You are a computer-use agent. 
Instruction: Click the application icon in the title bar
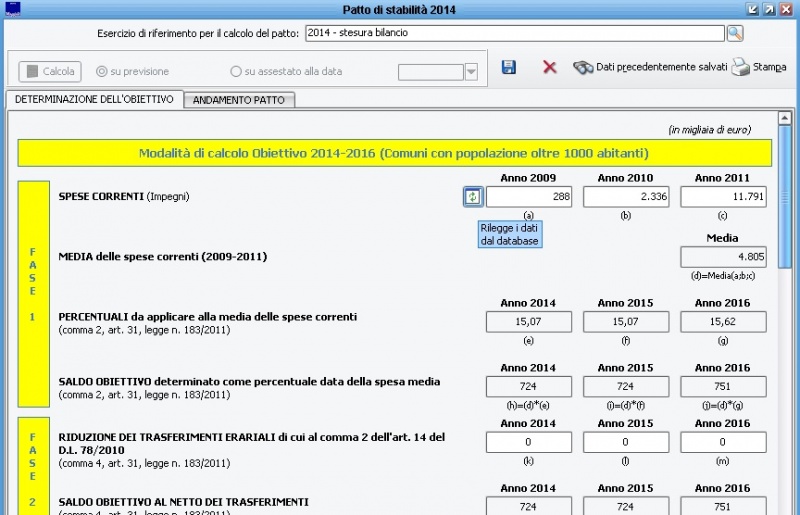(x=12, y=8)
